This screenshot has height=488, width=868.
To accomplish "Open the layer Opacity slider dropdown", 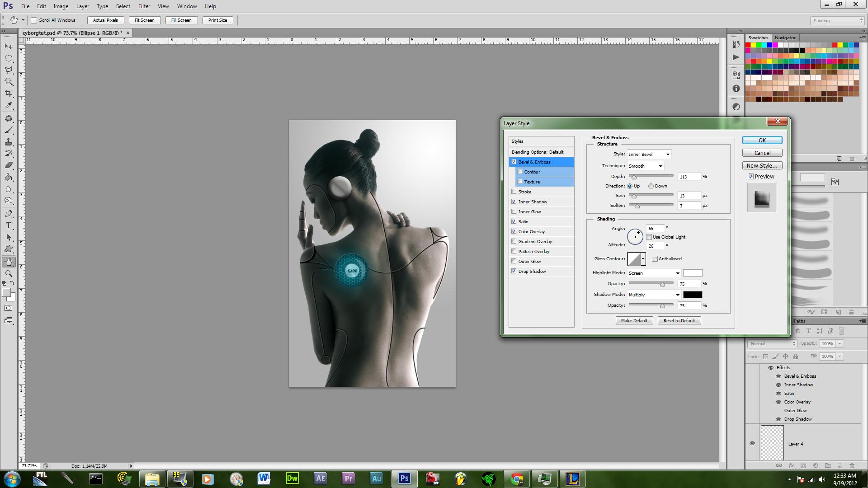I will click(x=840, y=343).
